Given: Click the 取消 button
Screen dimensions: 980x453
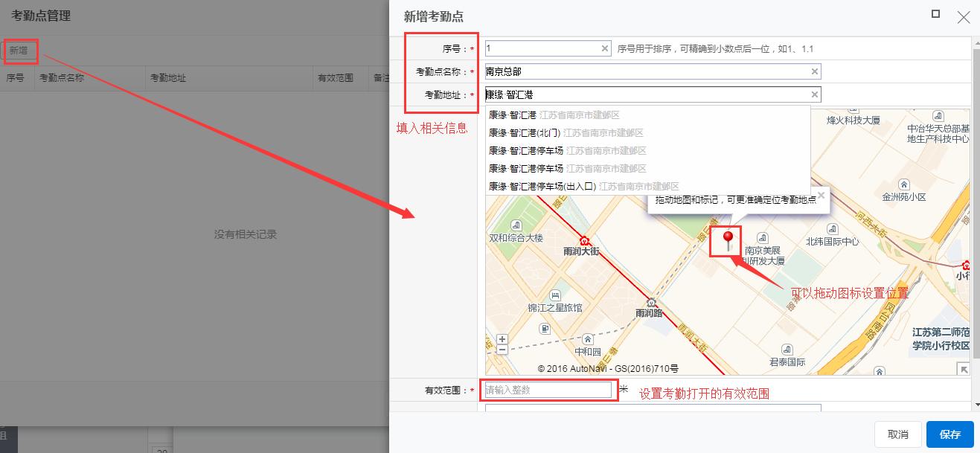Looking at the screenshot, I should click(x=897, y=434).
